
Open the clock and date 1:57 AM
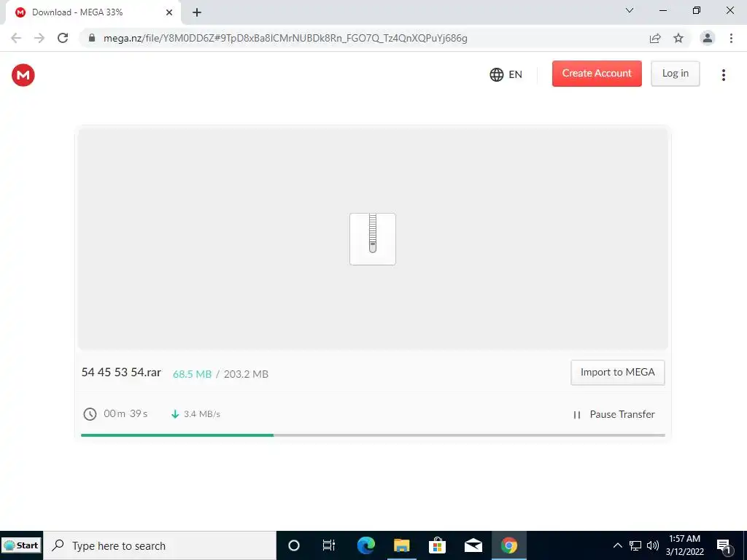pyautogui.click(x=684, y=545)
